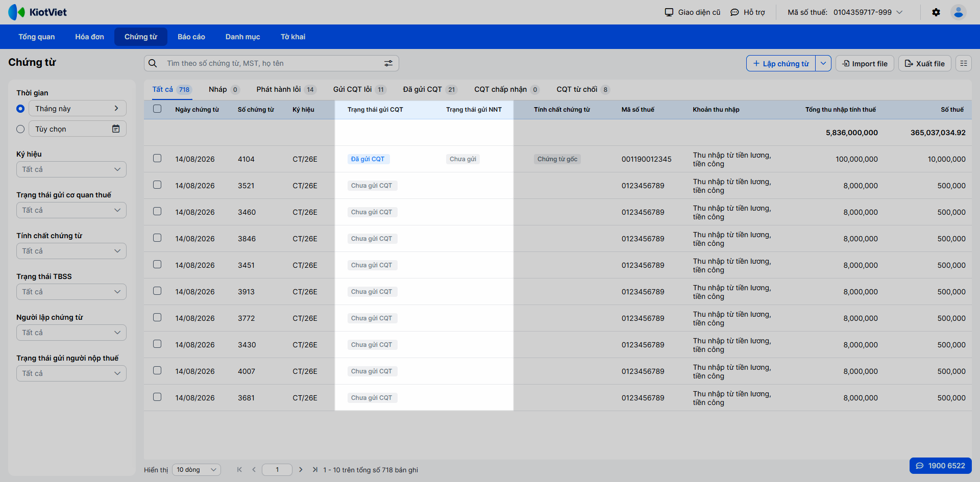Open the settings gear icon

pos(936,12)
